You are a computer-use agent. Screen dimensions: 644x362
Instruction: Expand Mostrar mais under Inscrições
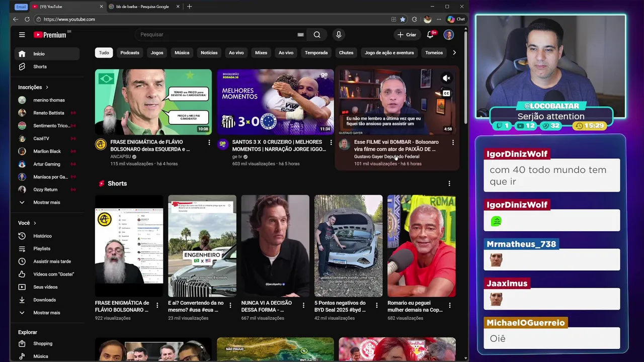47,202
